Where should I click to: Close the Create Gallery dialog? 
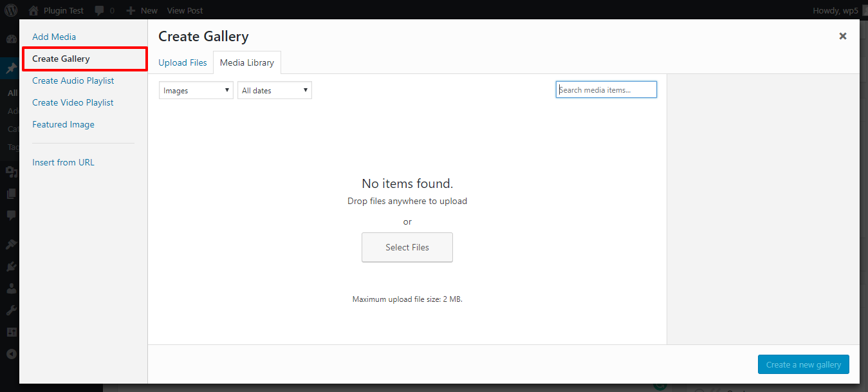tap(843, 36)
